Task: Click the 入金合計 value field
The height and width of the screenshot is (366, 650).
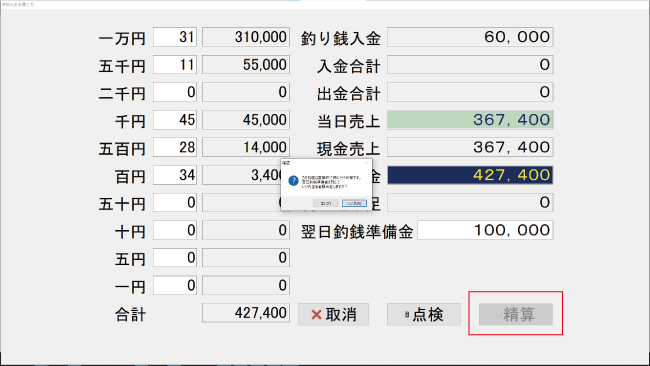Action: coord(470,65)
